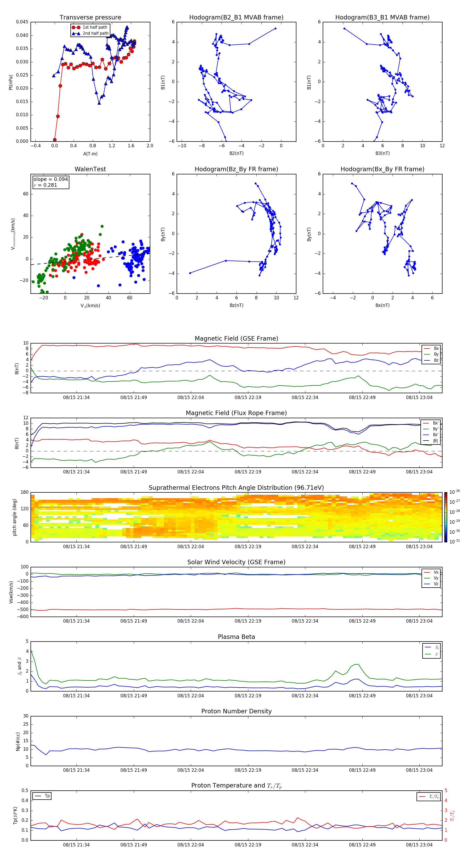Select the 'Vx' legend entry
The image size is (473, 868).
431,572
